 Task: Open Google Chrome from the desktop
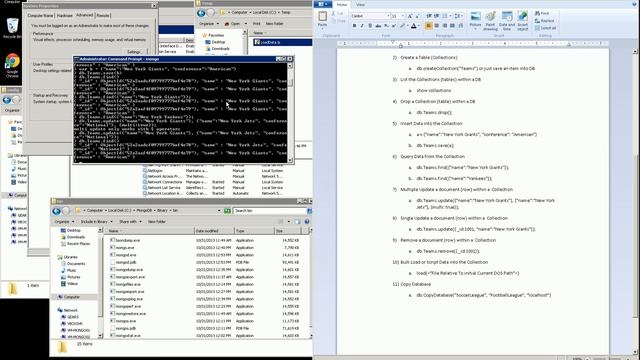click(x=12, y=65)
